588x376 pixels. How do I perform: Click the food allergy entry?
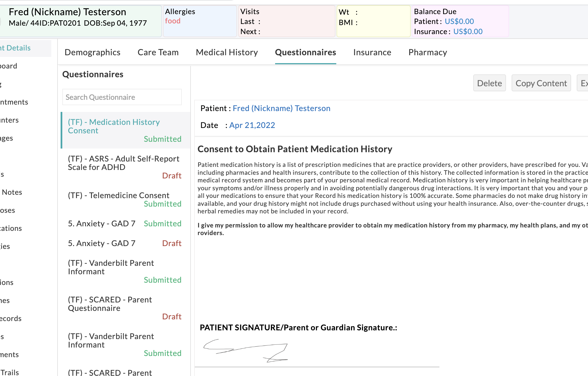pyautogui.click(x=173, y=21)
